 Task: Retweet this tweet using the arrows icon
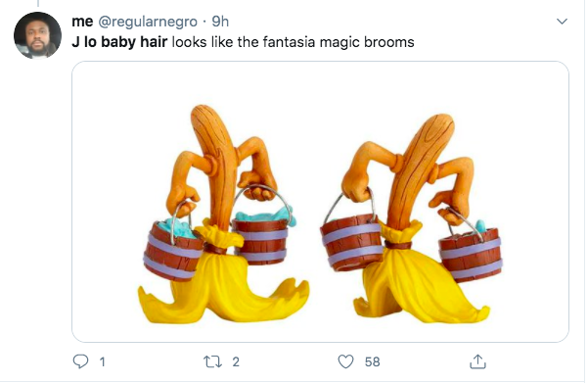tap(212, 361)
